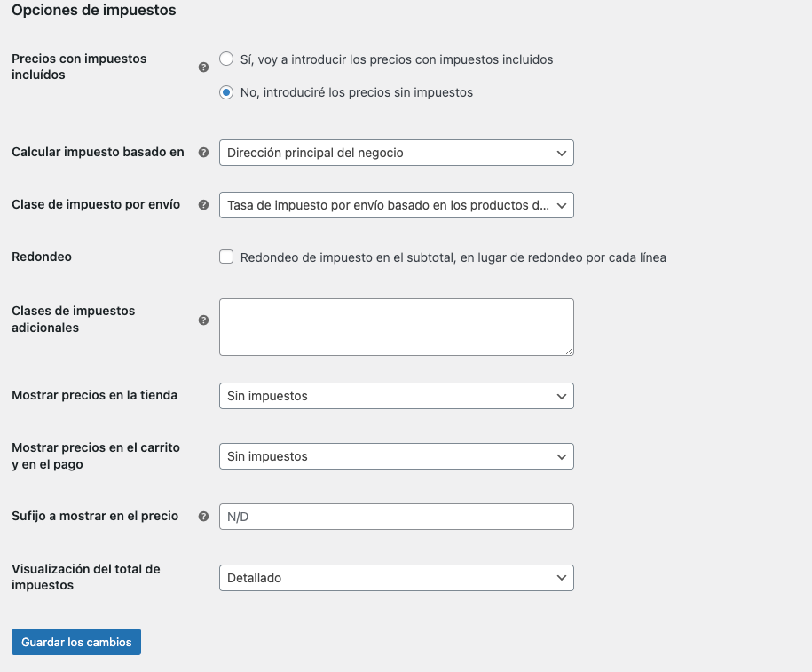
Task: Click the Redondeo checkbox label text
Action: pyautogui.click(x=453, y=257)
